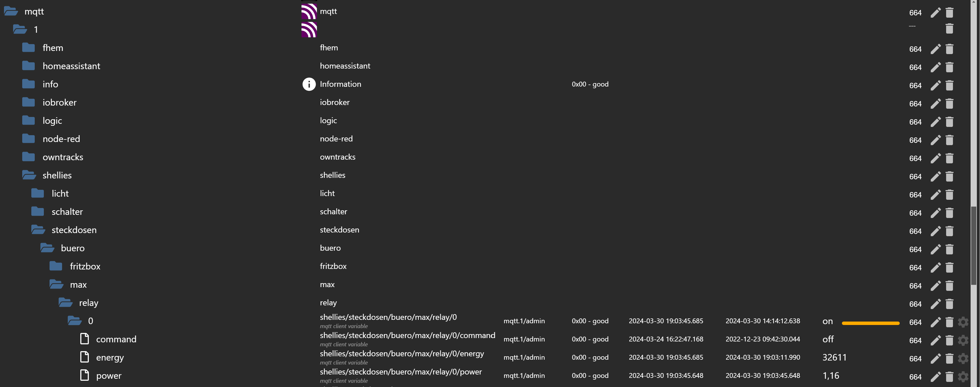Open custom settings gear for relay/0
The image size is (980, 387).
tap(963, 322)
